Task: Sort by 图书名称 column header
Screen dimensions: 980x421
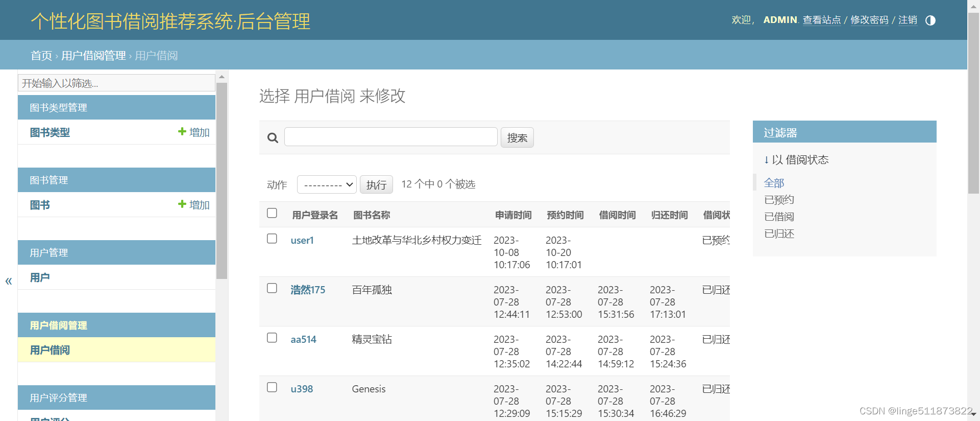Action: pyautogui.click(x=372, y=215)
